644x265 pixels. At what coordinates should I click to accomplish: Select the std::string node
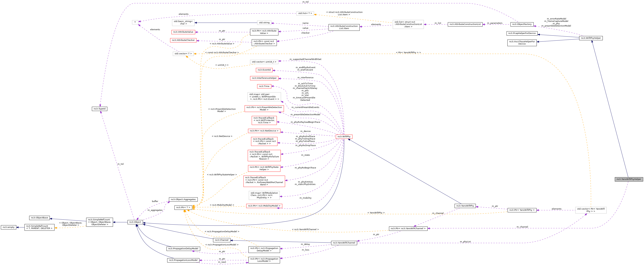pyautogui.click(x=264, y=23)
